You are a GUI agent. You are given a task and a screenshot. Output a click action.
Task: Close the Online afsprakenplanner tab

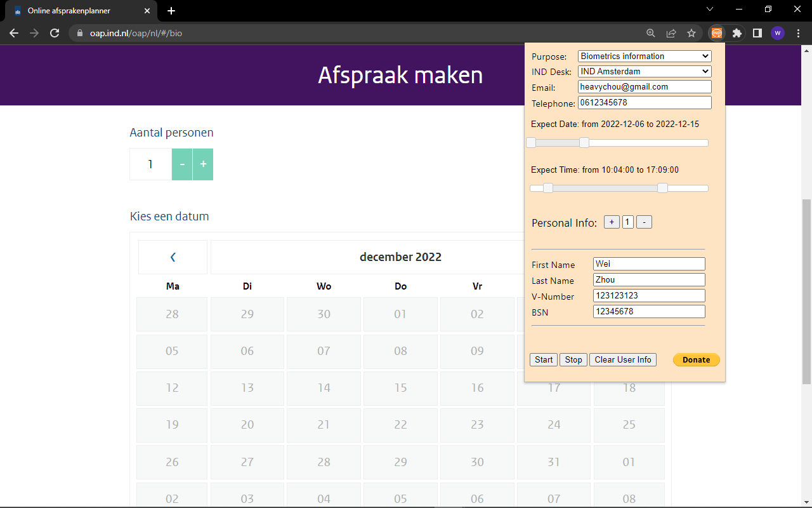pyautogui.click(x=147, y=11)
